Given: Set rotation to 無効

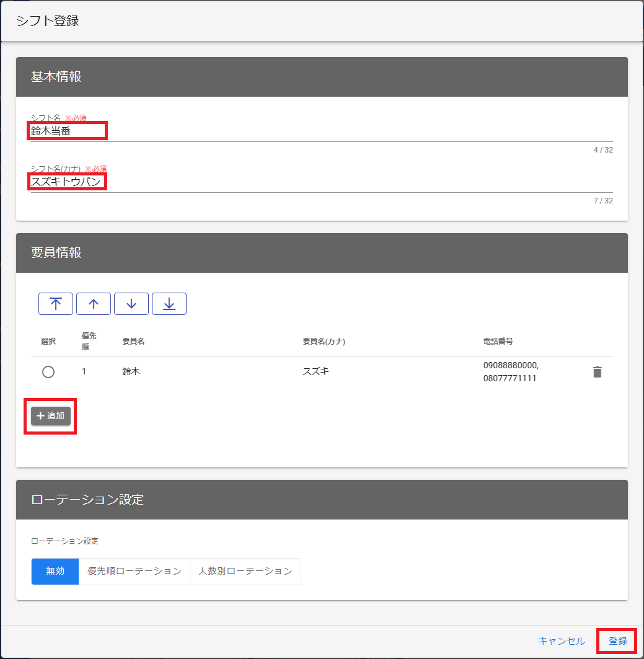Looking at the screenshot, I should tap(55, 572).
